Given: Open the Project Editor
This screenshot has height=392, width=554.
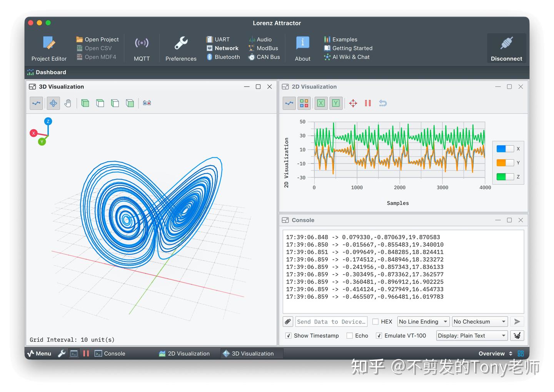Looking at the screenshot, I should [49, 48].
